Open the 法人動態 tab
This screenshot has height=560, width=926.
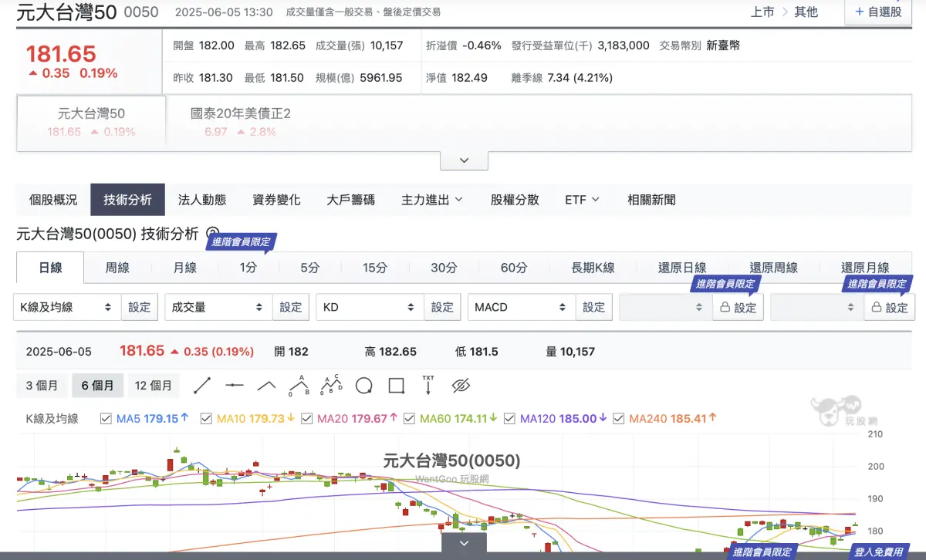(x=202, y=200)
